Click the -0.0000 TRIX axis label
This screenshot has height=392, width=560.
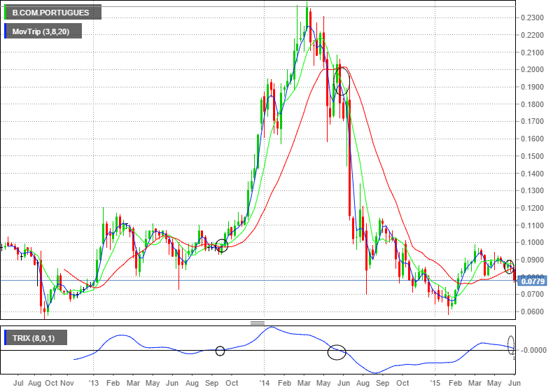point(532,350)
